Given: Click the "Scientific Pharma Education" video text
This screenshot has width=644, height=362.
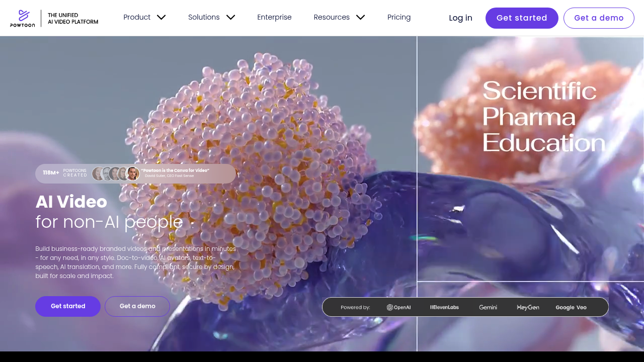Looking at the screenshot, I should [543, 117].
